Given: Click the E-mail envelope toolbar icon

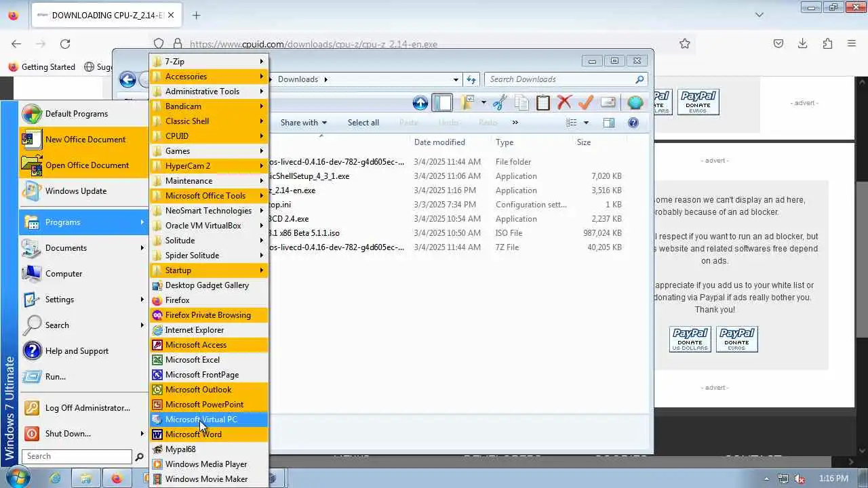Looking at the screenshot, I should pyautogui.click(x=608, y=103).
